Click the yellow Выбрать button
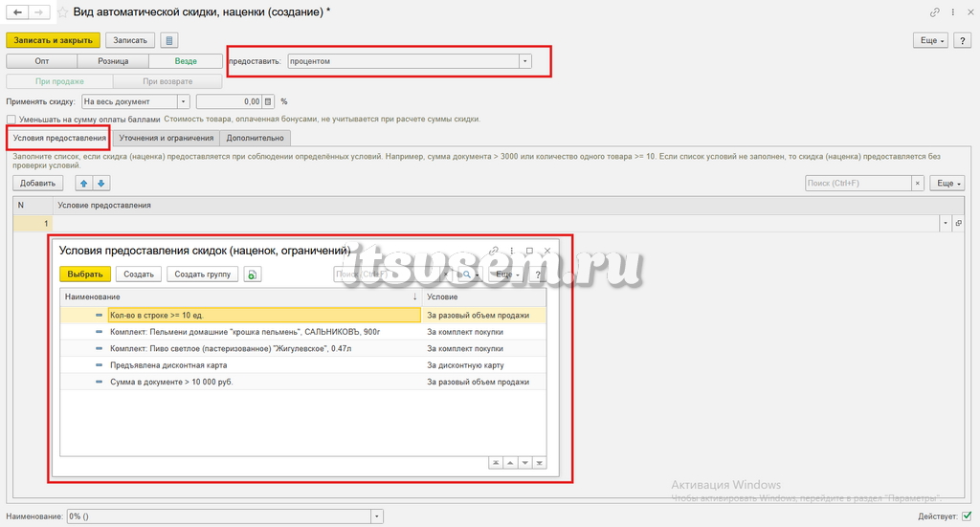The height and width of the screenshot is (527, 980). pyautogui.click(x=85, y=274)
